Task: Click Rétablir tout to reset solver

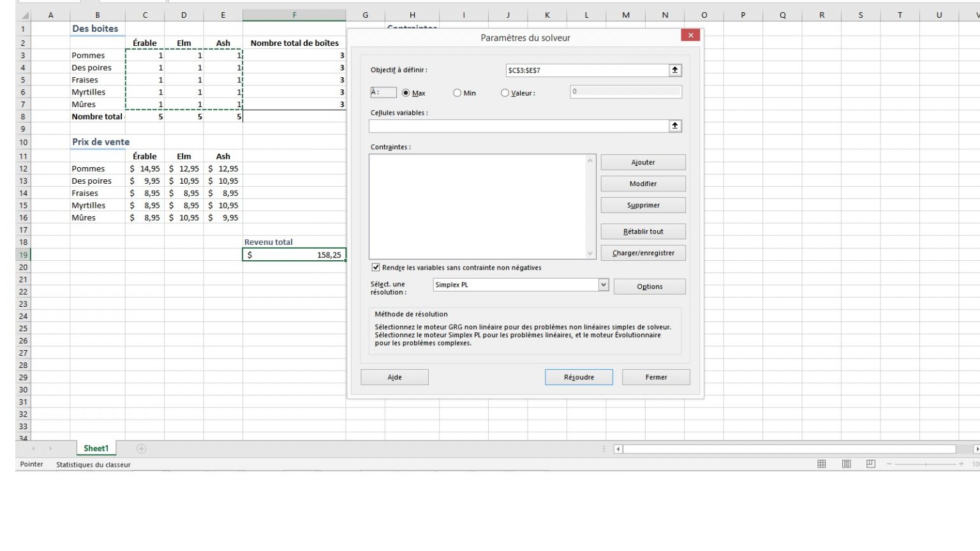Action: pyautogui.click(x=642, y=231)
